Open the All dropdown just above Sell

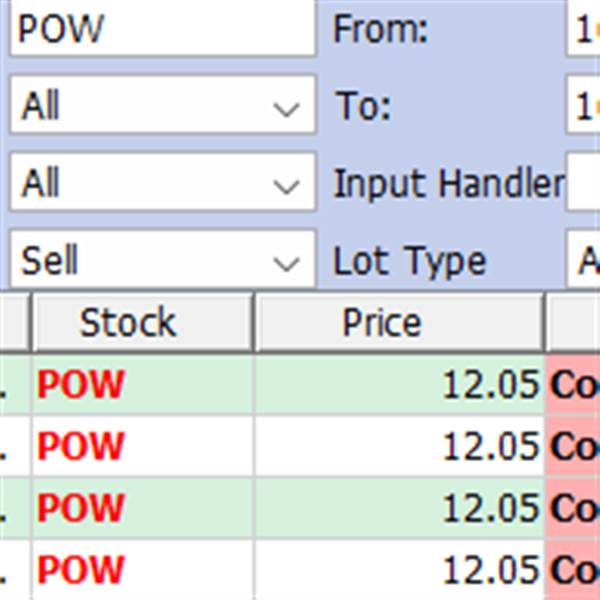click(x=162, y=183)
